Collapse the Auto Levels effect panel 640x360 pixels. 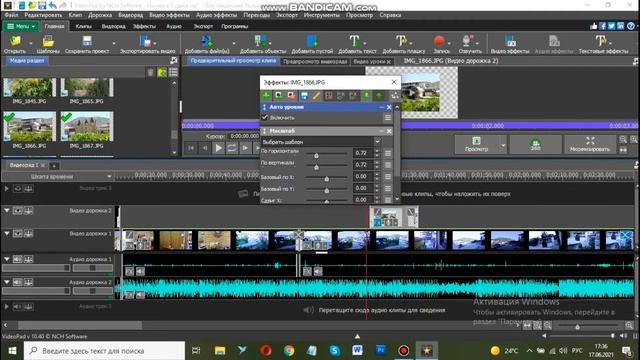point(382,107)
